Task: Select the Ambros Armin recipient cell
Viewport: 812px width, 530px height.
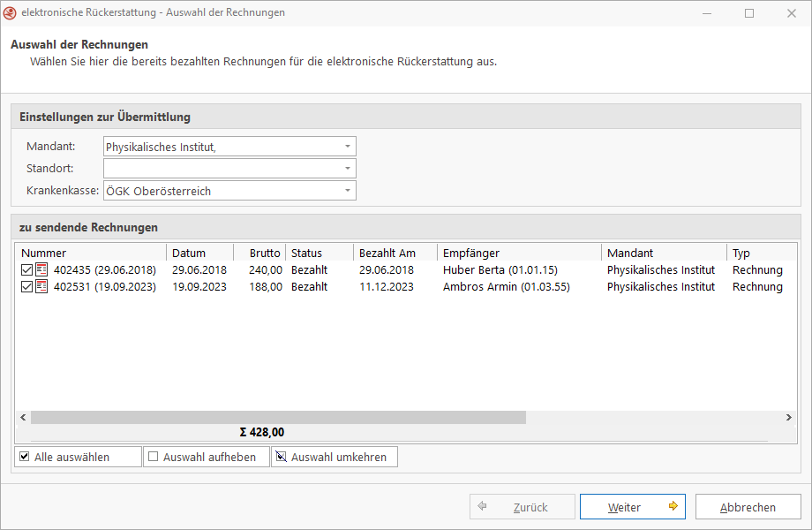Action: 506,287
